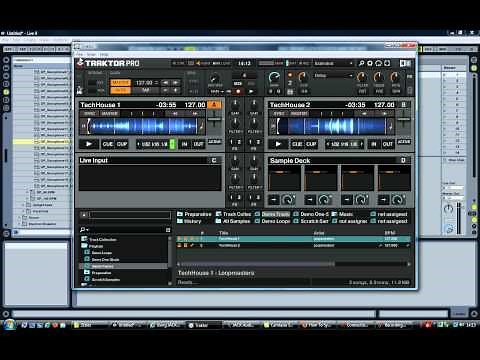Toggle MASTER on deck A
This screenshot has width=480, height=360.
[110, 114]
